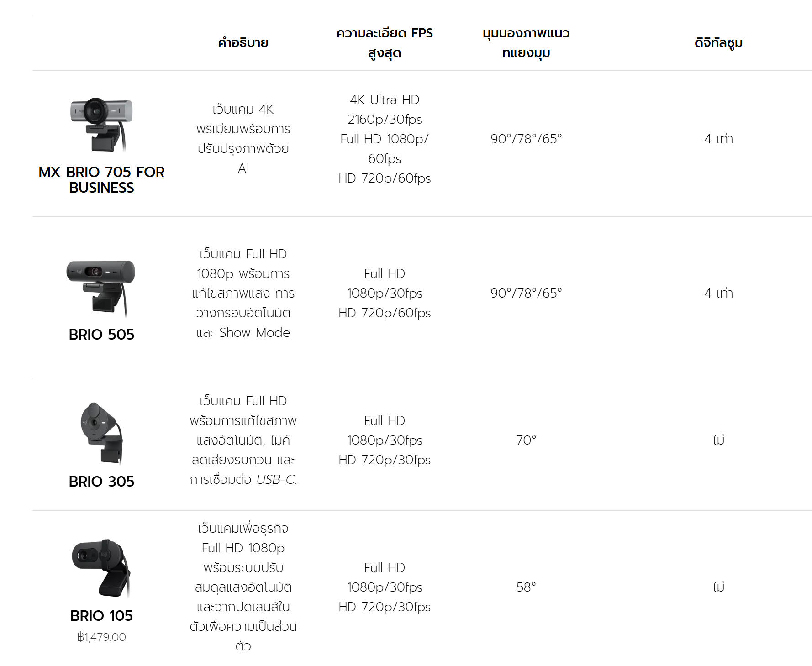812x666 pixels.
Task: Click the 70° field of view value
Action: click(526, 440)
